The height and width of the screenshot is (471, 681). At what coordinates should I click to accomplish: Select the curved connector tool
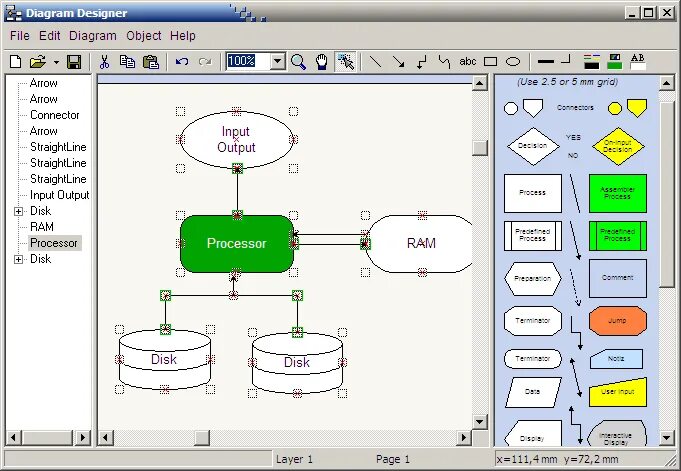tap(444, 62)
